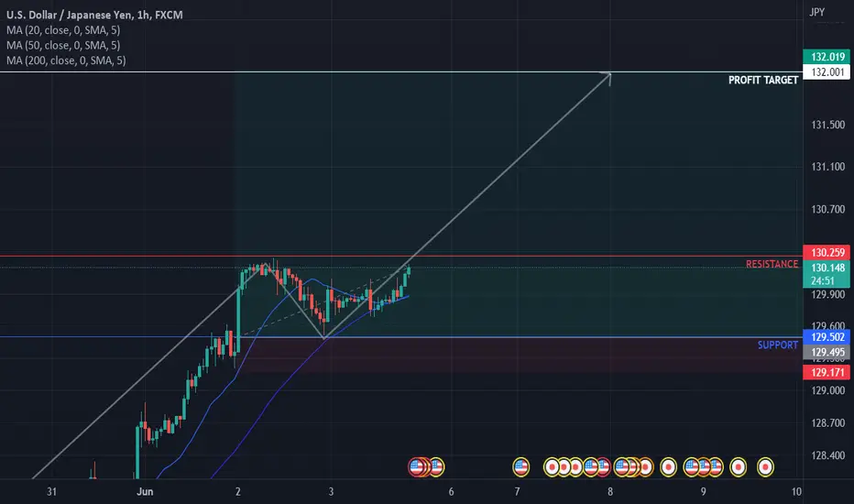Screen dimensions: 854x504
Task: Click the 128.400 price axis value
Action: click(x=827, y=455)
